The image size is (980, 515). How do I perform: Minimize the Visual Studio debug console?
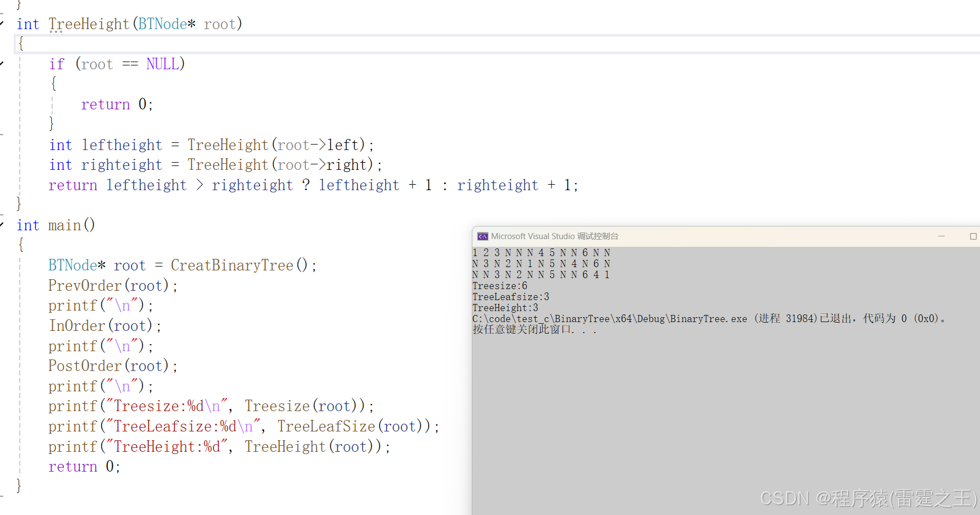[x=942, y=236]
